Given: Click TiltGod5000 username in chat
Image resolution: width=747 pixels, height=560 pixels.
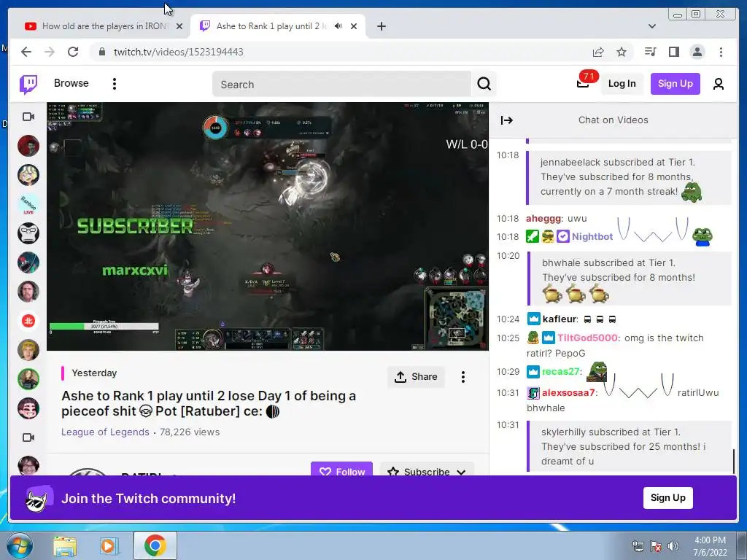Looking at the screenshot, I should pos(587,338).
